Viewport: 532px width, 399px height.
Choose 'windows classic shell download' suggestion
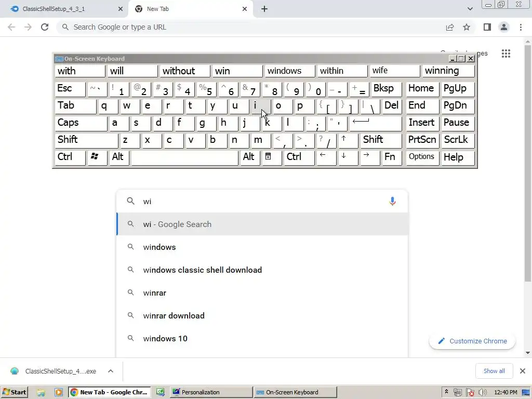click(x=262, y=270)
